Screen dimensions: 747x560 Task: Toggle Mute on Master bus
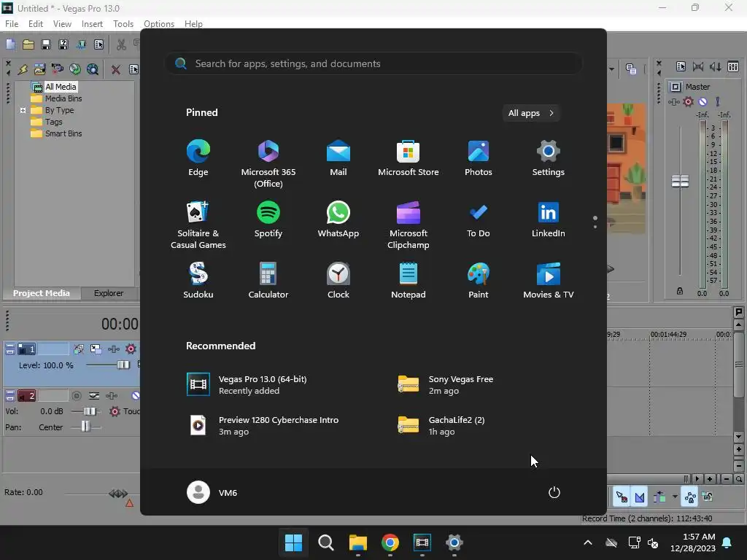[703, 102]
